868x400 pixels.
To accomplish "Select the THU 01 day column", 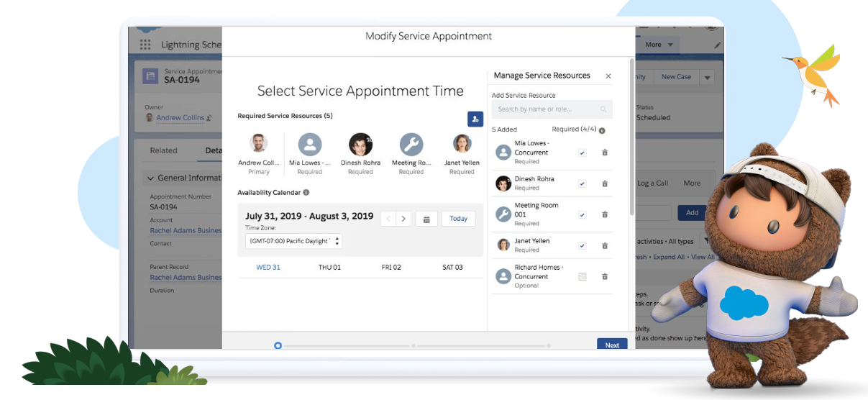I will pyautogui.click(x=329, y=268).
